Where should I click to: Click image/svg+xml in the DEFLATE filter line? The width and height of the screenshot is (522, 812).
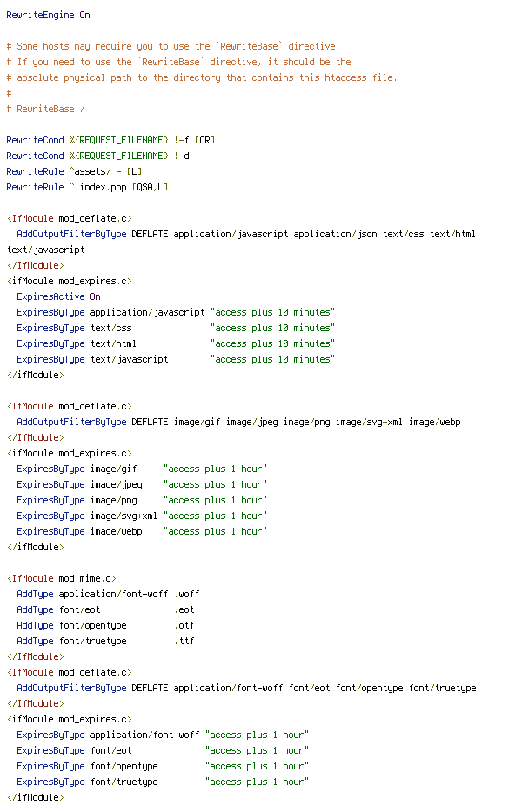[369, 422]
